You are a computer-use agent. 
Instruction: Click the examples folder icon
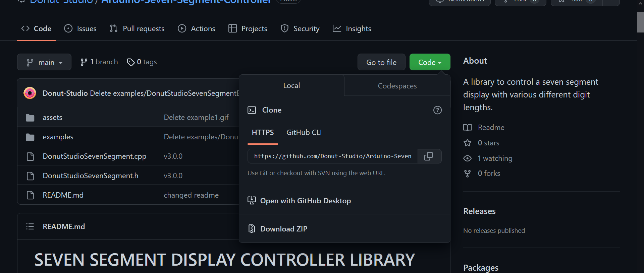pos(30,137)
